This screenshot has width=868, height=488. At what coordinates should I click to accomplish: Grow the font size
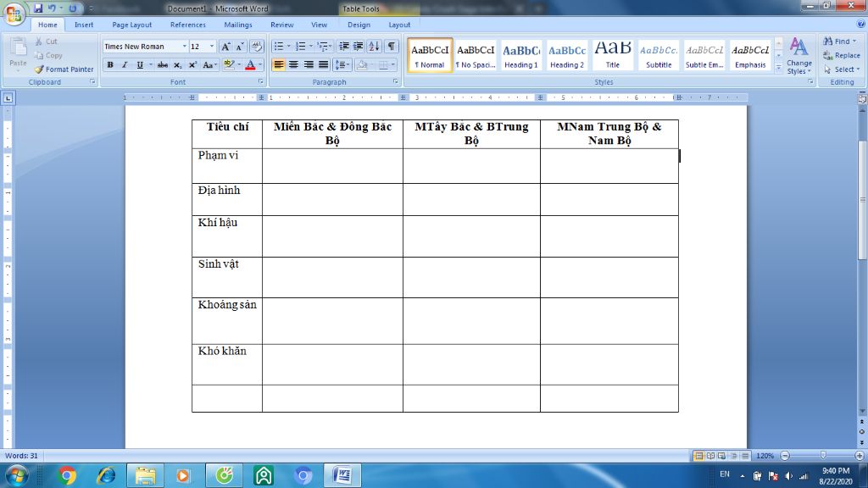(225, 47)
